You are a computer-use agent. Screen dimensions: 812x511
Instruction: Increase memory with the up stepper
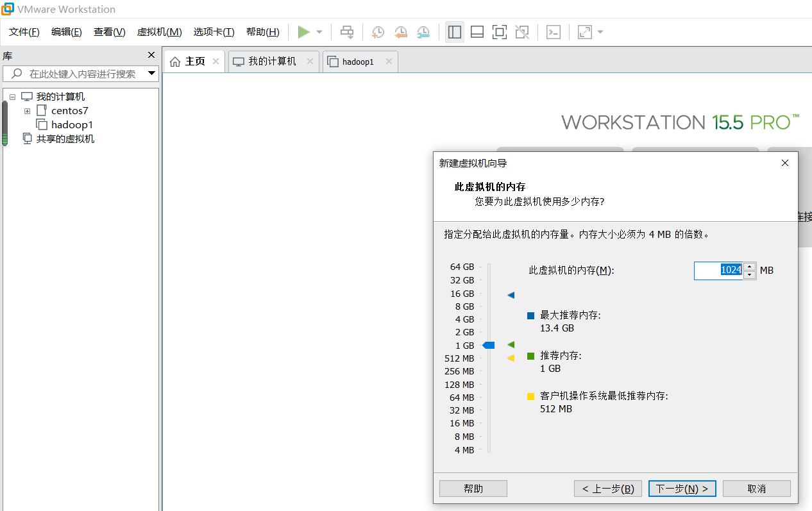[x=749, y=267]
